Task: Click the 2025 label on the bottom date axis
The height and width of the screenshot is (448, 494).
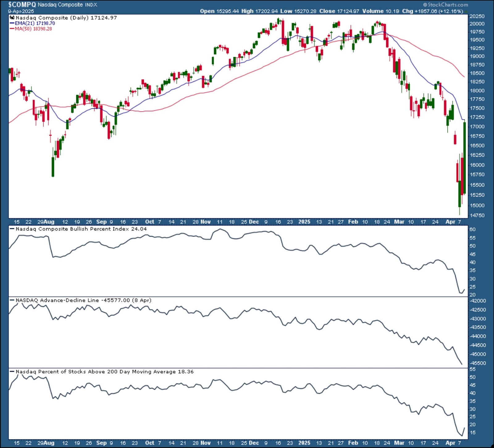Action: [x=304, y=443]
